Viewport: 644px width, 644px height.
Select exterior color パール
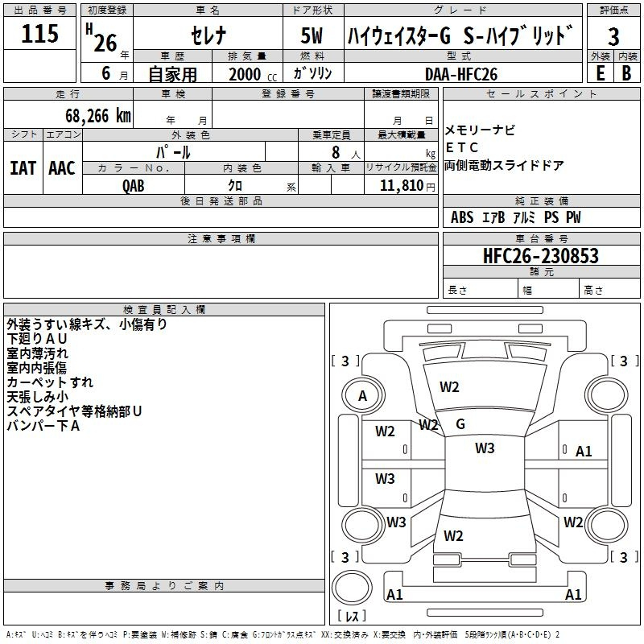173,152
